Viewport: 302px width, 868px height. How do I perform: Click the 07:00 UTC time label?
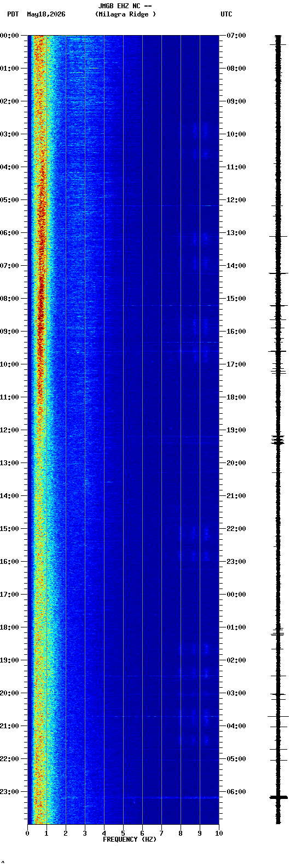236,36
